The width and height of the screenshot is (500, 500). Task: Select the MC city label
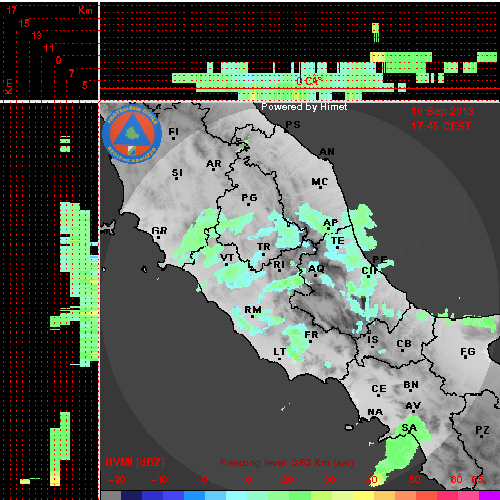pos(320,182)
